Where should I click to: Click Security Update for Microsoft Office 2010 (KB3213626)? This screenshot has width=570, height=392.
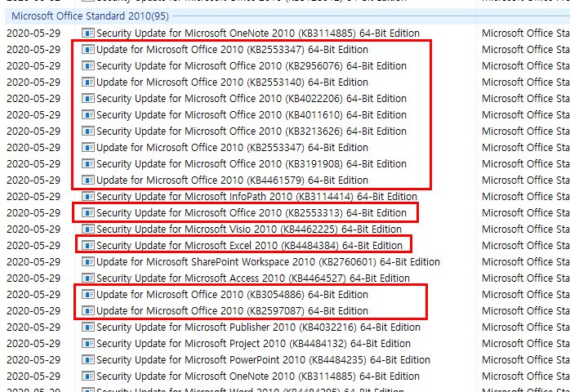(252, 131)
